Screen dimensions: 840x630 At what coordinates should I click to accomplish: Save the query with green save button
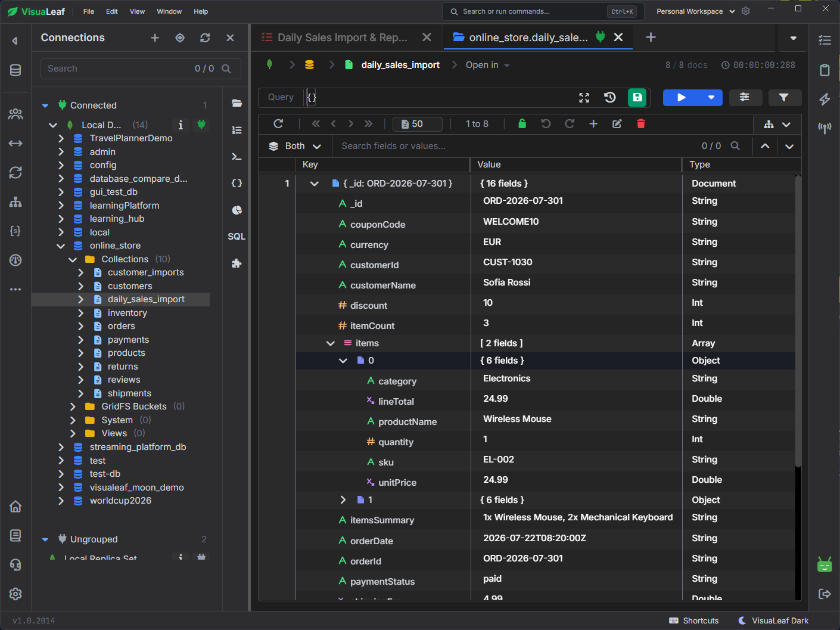click(x=637, y=97)
